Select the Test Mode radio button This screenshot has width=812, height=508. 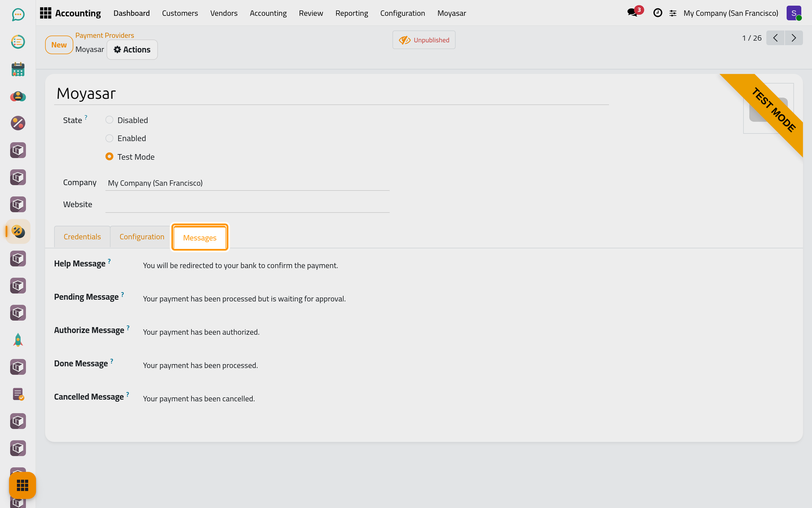point(110,157)
